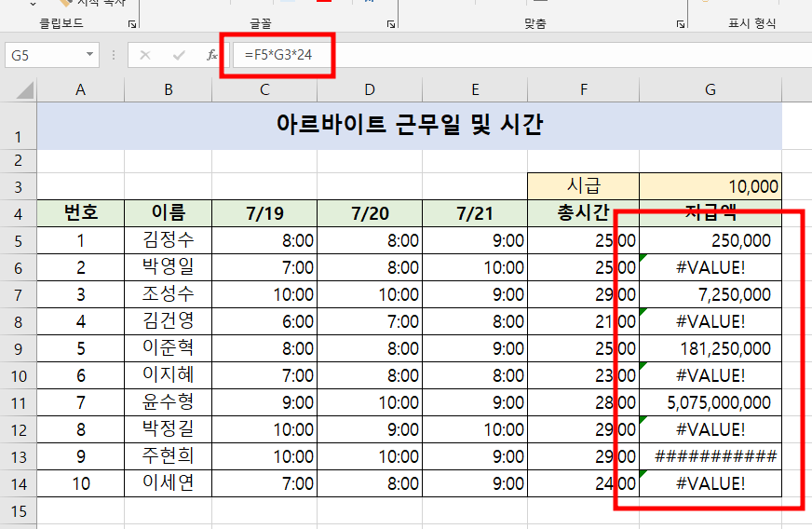Select the name cell 박정길
The image size is (812, 529).
pyautogui.click(x=169, y=429)
